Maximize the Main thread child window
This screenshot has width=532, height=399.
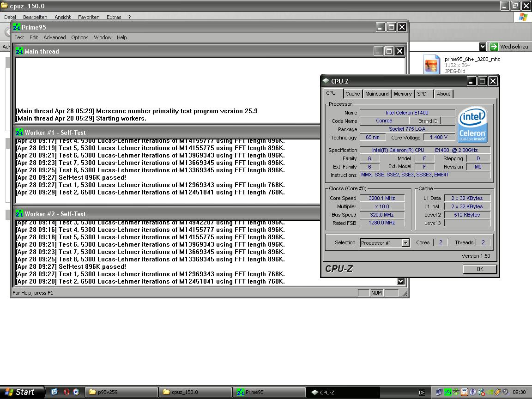click(x=389, y=51)
